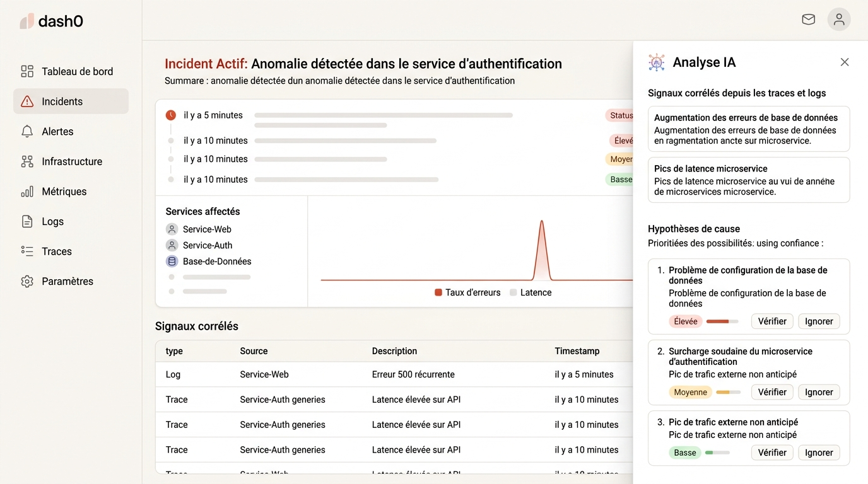Open the user profile avatar
Image resolution: width=868 pixels, height=484 pixels.
coord(839,20)
